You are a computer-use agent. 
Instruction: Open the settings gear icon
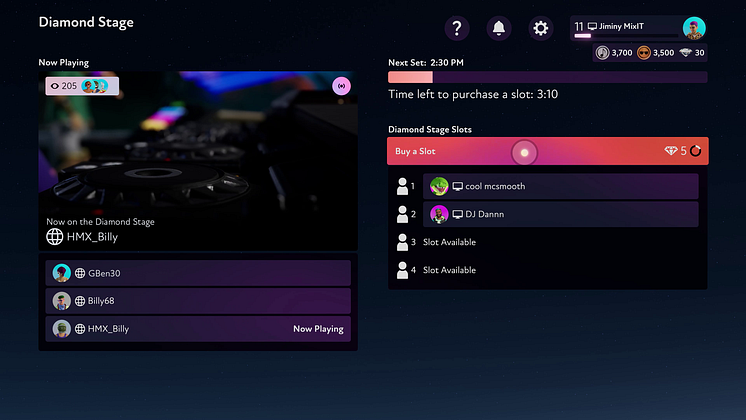pos(540,28)
